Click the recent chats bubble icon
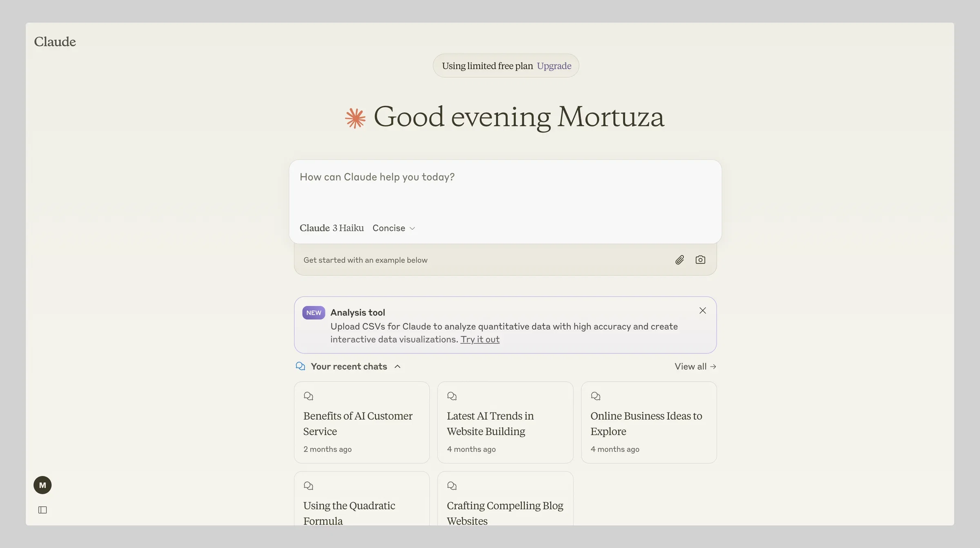This screenshot has height=548, width=980. click(x=301, y=366)
